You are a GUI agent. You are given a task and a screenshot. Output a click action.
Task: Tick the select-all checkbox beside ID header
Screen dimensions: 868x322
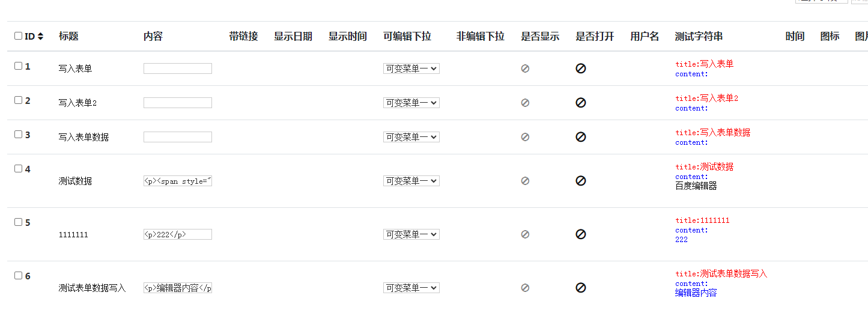18,36
